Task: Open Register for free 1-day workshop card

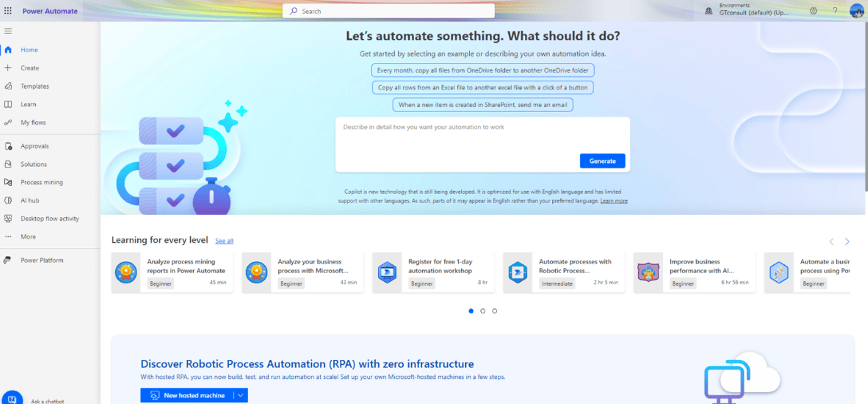Action: 433,272
